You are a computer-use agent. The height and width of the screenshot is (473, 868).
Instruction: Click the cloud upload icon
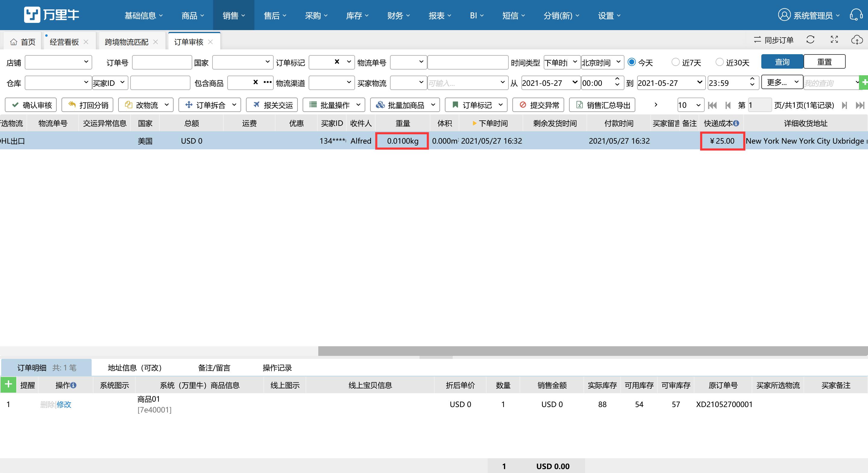pos(857,40)
